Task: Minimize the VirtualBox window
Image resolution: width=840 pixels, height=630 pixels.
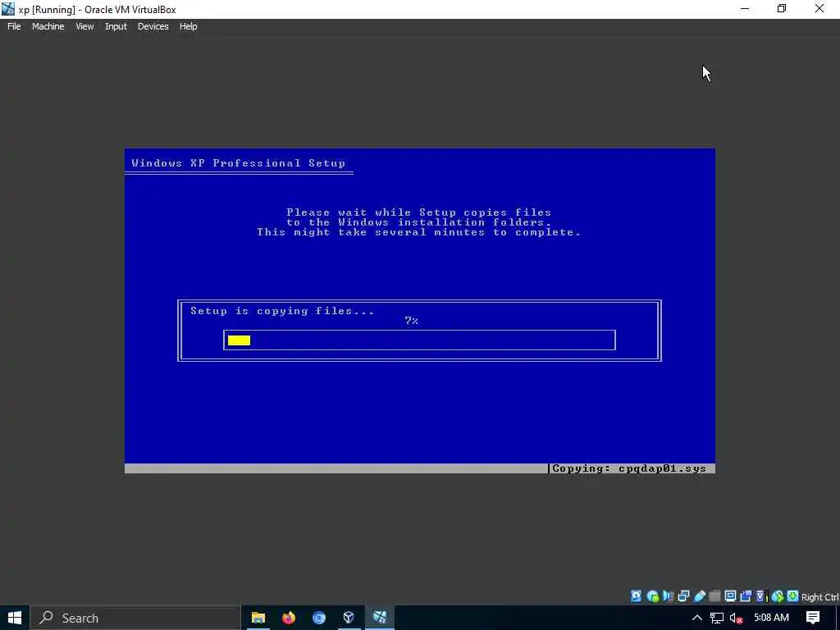Action: point(745,9)
